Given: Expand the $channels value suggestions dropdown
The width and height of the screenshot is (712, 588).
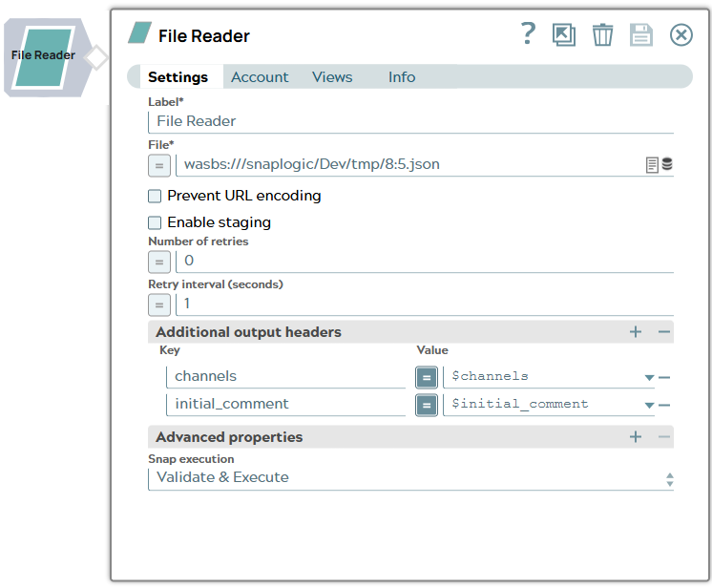Looking at the screenshot, I should [649, 377].
